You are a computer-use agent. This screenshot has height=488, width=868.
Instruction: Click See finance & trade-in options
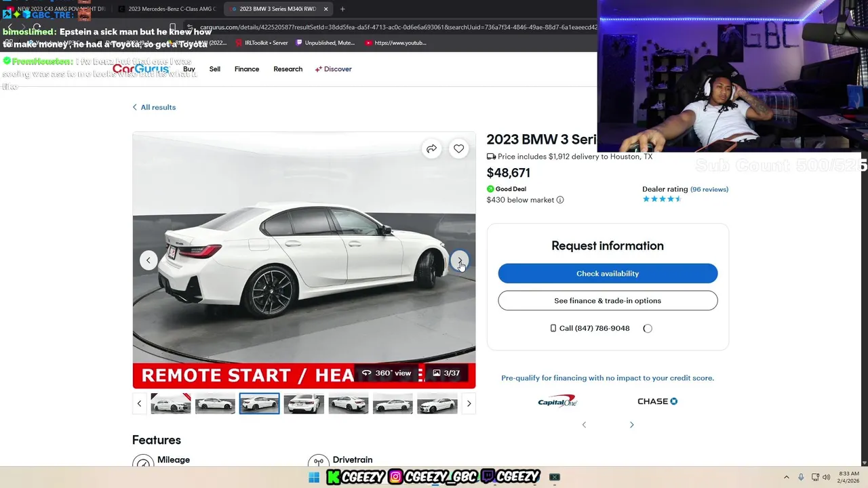[608, 300]
